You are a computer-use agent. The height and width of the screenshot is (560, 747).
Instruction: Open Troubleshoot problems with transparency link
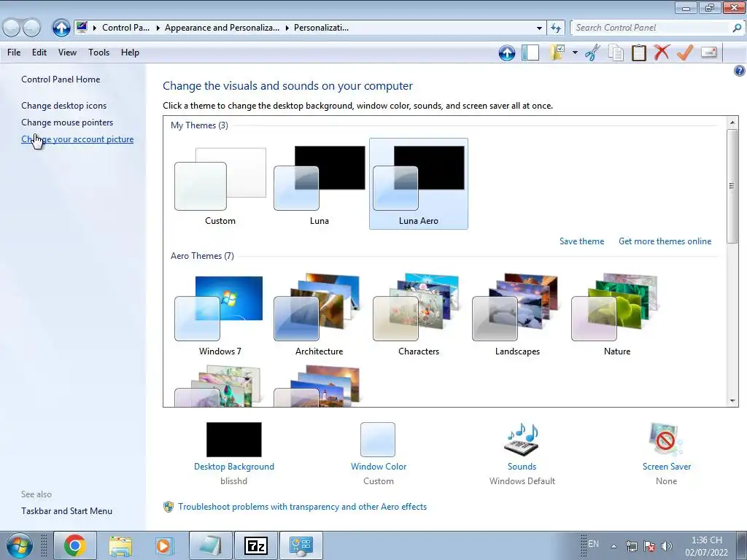303,507
